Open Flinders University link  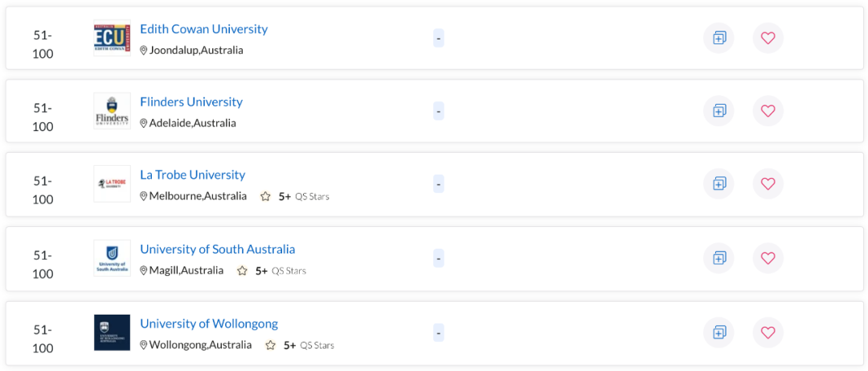[x=190, y=102]
